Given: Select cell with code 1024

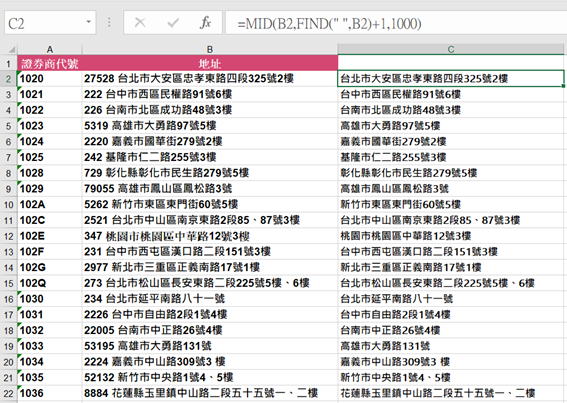Looking at the screenshot, I should (x=50, y=141).
